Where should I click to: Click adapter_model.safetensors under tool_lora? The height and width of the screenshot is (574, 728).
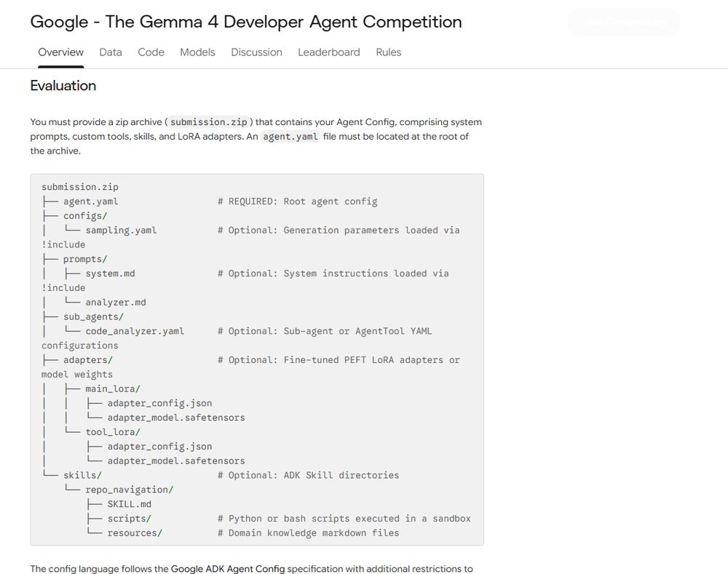(176, 461)
